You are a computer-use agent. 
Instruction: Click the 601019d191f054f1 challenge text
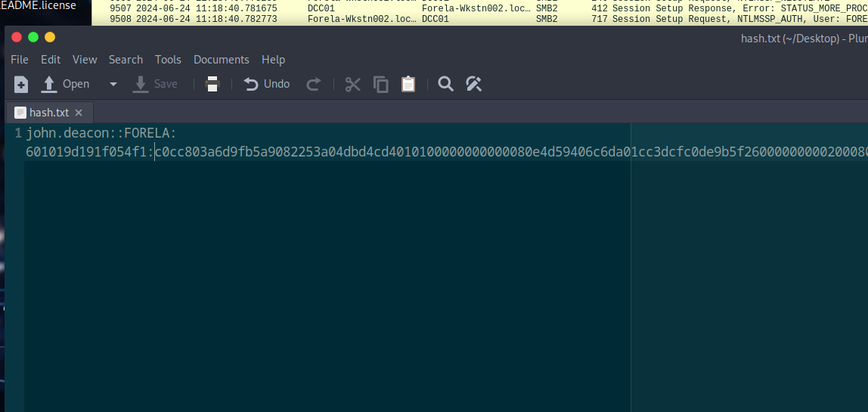coord(88,152)
